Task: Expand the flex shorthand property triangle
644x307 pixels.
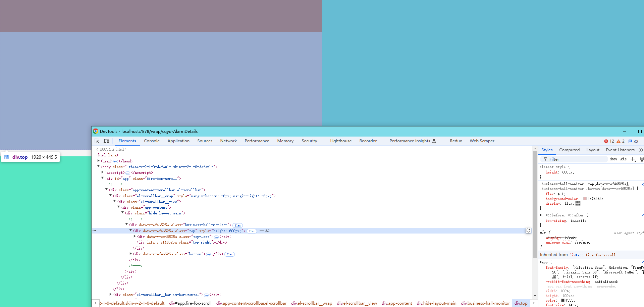Action: point(559,194)
